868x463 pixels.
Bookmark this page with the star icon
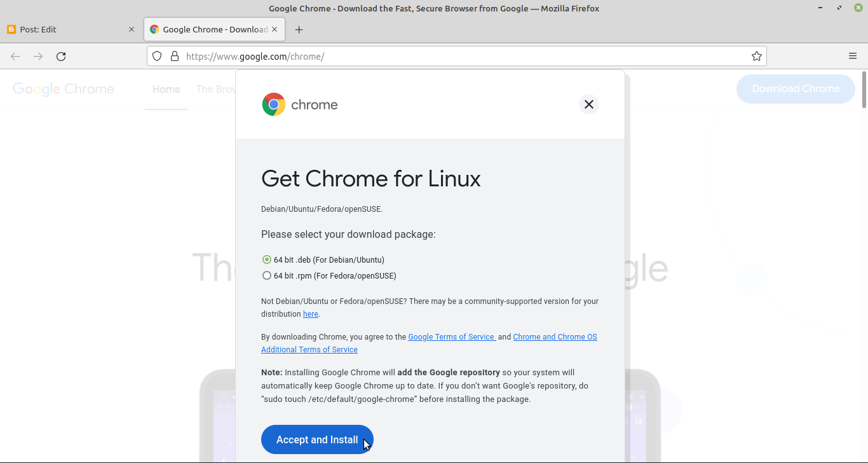[x=757, y=56]
